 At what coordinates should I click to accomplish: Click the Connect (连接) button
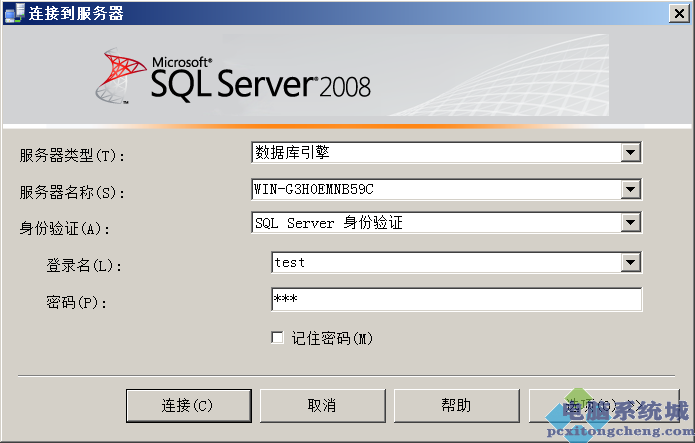click(x=189, y=406)
